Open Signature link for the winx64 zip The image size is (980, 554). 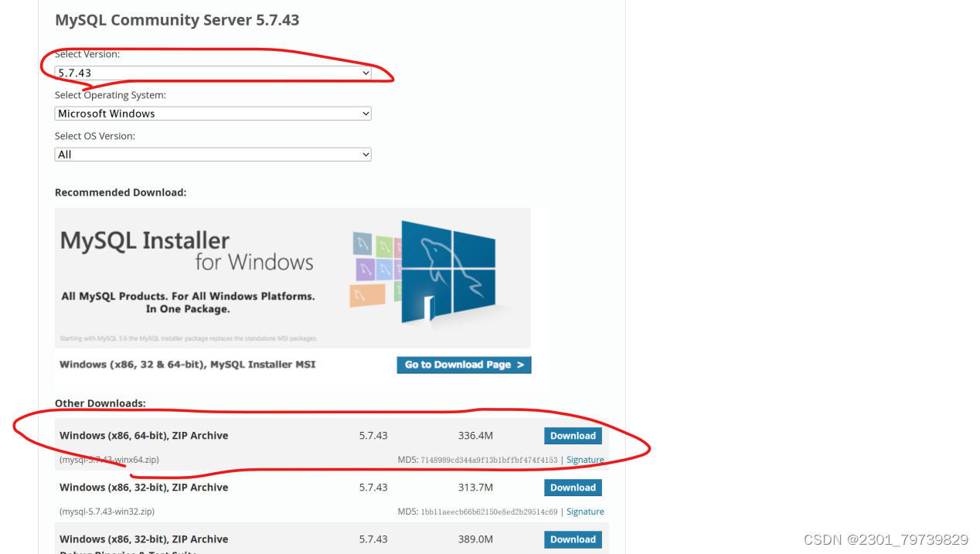585,460
